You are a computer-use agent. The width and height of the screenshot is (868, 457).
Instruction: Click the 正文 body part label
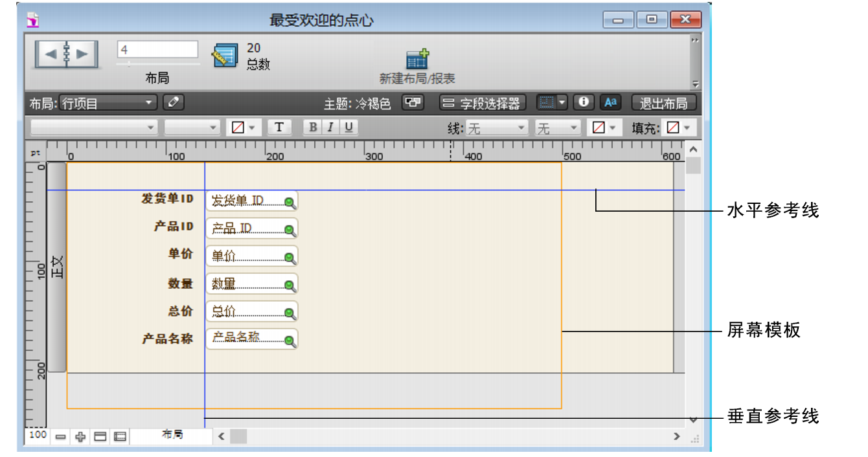coord(57,267)
